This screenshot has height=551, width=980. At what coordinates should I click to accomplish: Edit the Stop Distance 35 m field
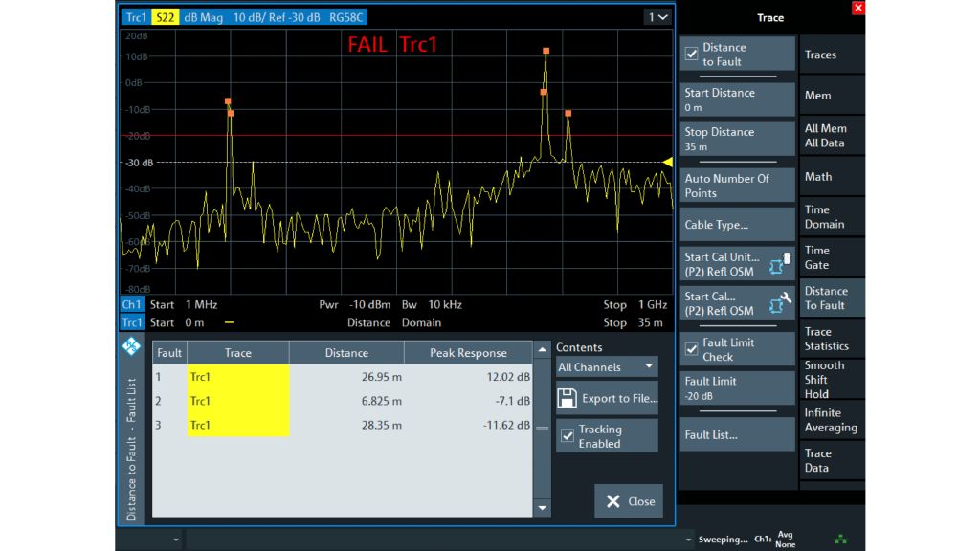pyautogui.click(x=737, y=139)
